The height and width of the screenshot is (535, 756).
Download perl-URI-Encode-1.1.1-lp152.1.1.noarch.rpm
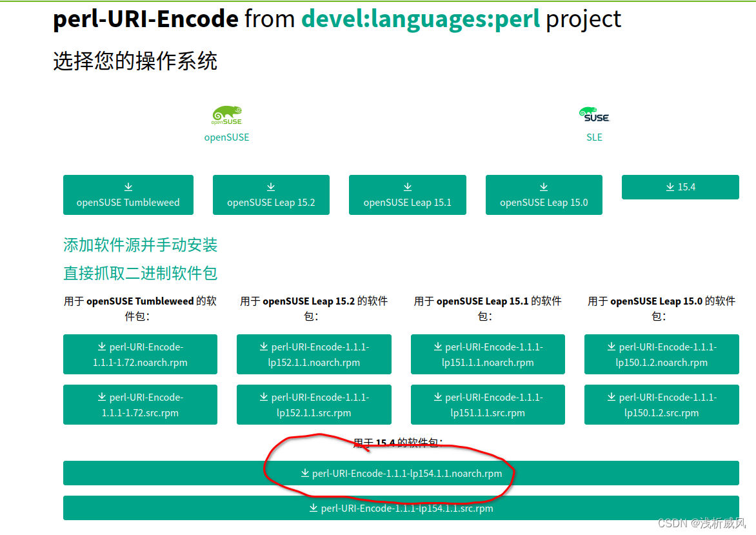click(314, 354)
